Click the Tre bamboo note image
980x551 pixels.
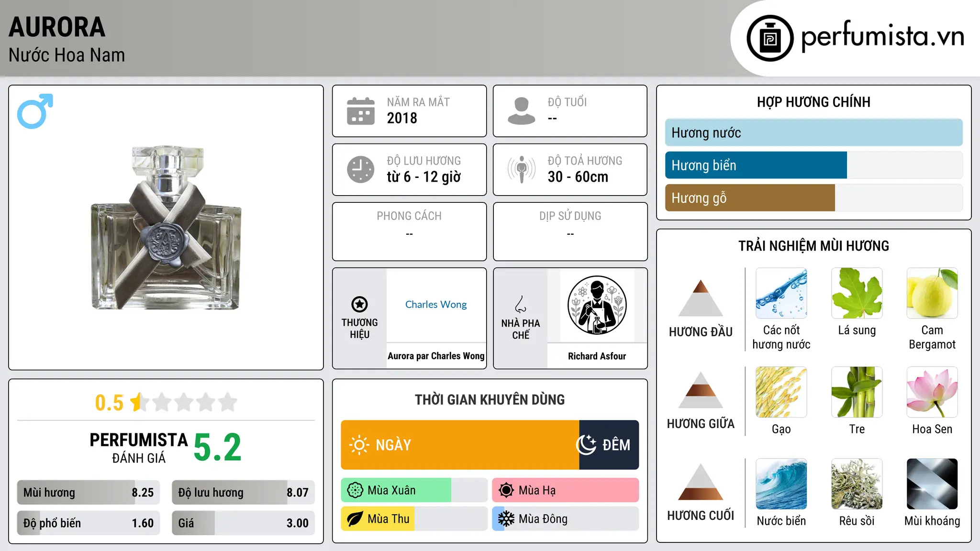click(x=857, y=392)
